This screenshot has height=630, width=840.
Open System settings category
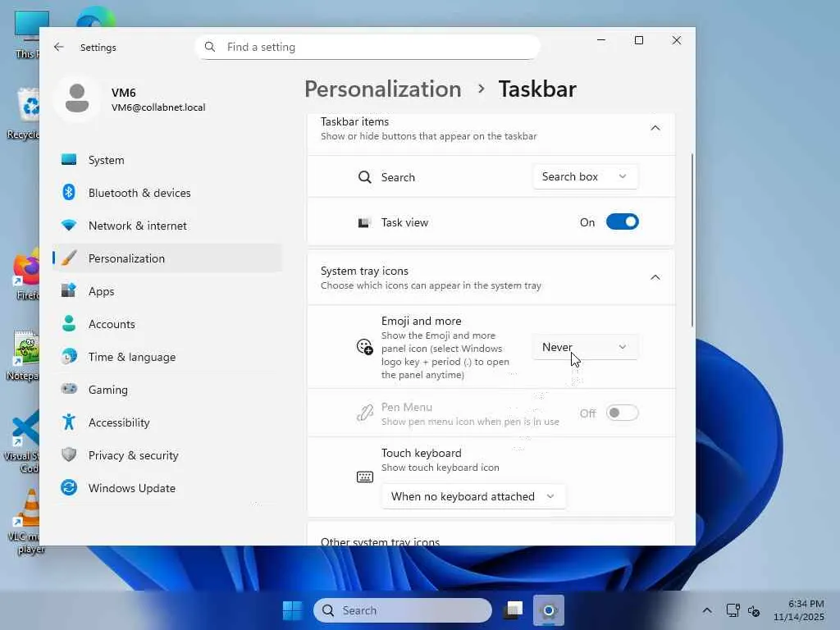coord(167,160)
